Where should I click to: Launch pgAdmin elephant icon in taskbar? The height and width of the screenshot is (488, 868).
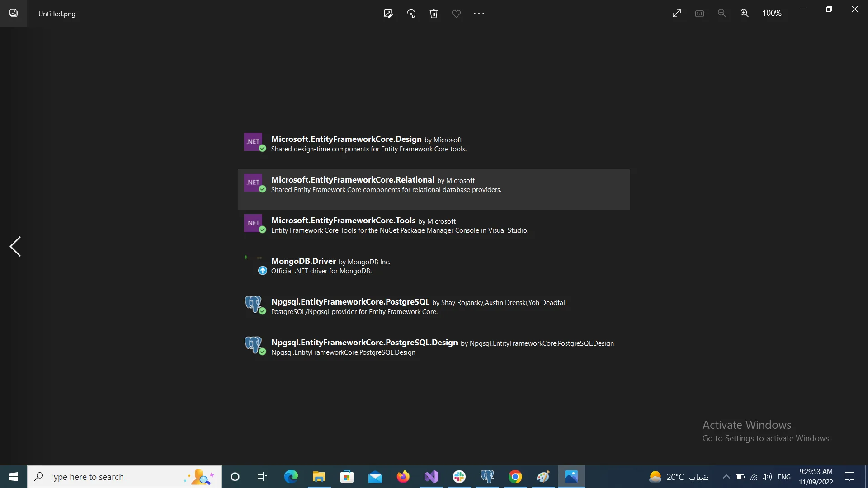[x=487, y=477]
